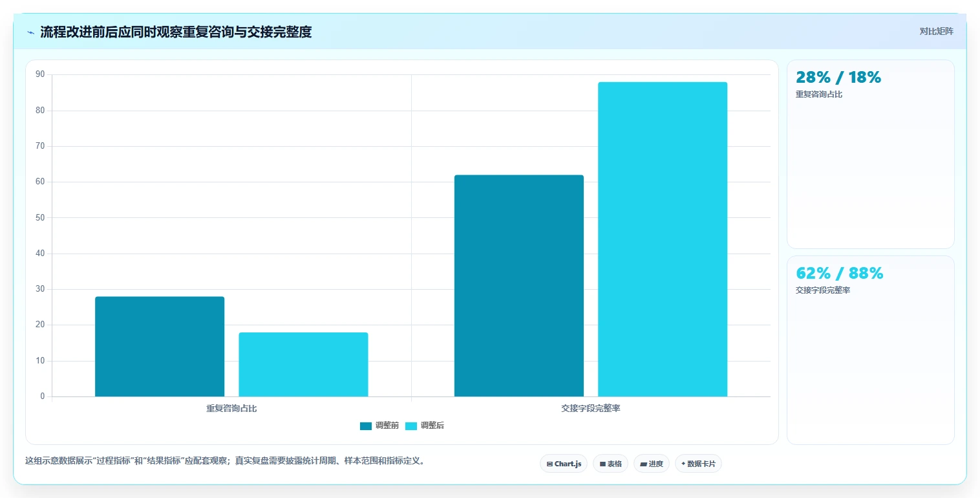
Task: Click the chart title 流程改进前后应同时观察重复咨询与交接完整度
Action: (176, 32)
